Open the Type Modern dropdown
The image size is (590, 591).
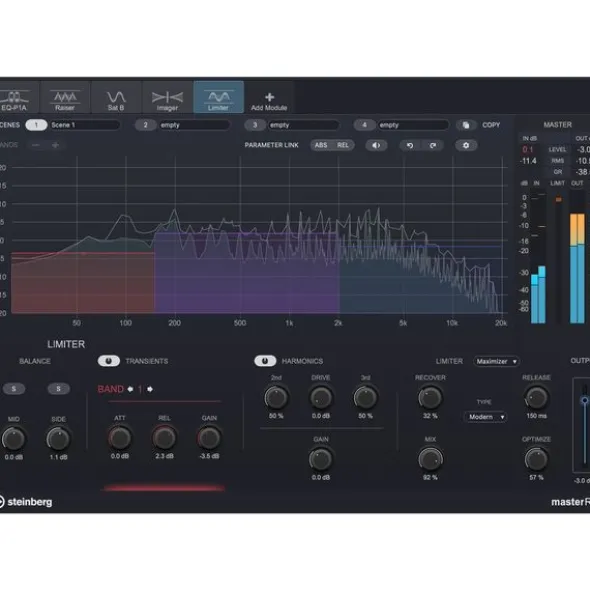pos(486,417)
